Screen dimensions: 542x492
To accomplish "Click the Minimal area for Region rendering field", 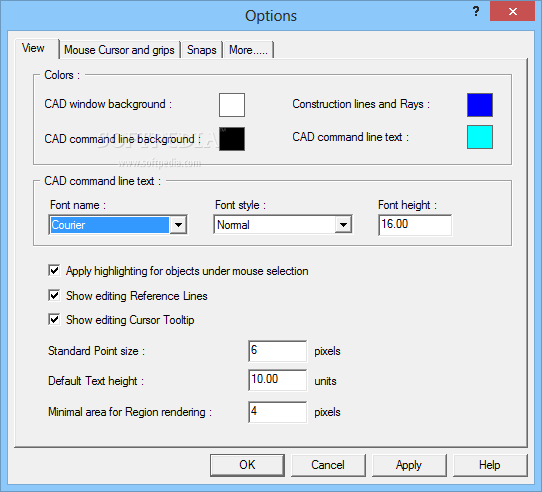I will click(x=277, y=412).
